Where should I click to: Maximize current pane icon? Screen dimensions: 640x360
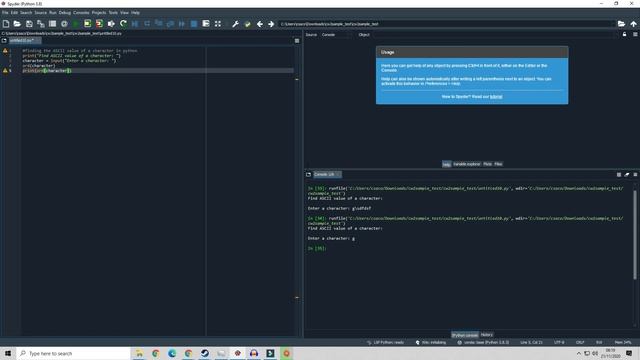coord(206,24)
